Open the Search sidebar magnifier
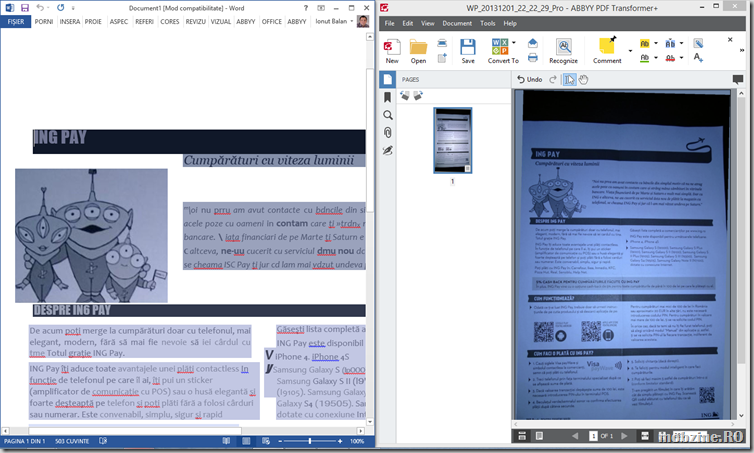754x453 pixels. [x=388, y=115]
